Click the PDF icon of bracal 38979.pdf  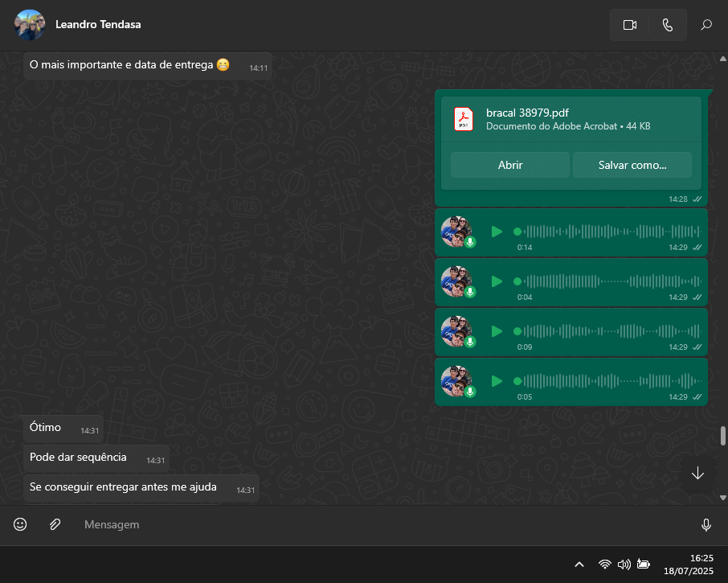[x=464, y=119]
